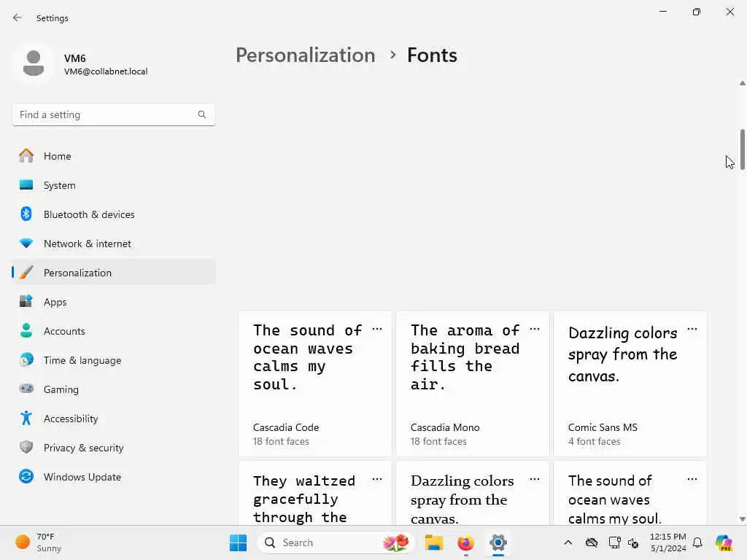Viewport: 747px width, 560px height.
Task: Open the Comic Sans MS font card
Action: pos(630,384)
